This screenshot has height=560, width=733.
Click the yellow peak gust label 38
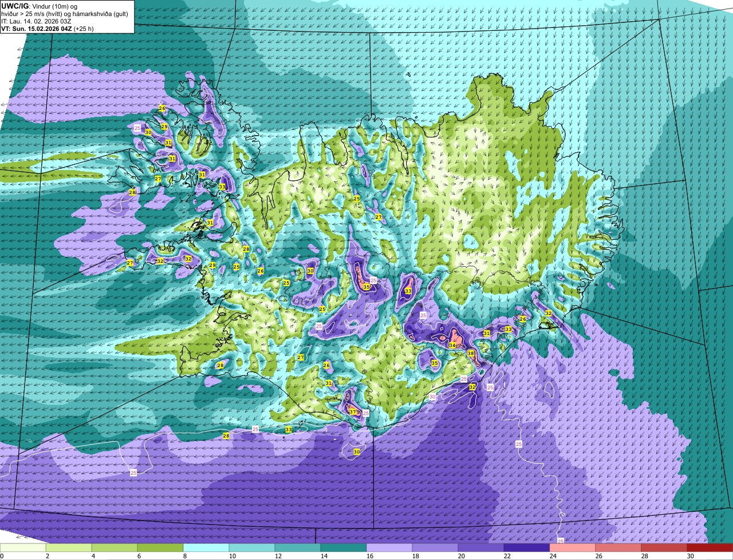[x=471, y=353]
